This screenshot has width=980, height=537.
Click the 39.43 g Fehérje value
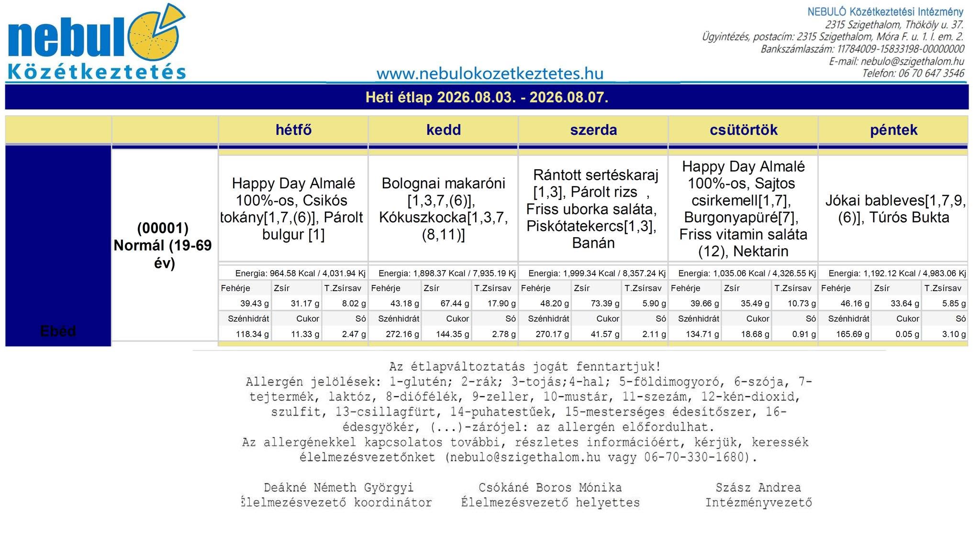[x=254, y=304]
